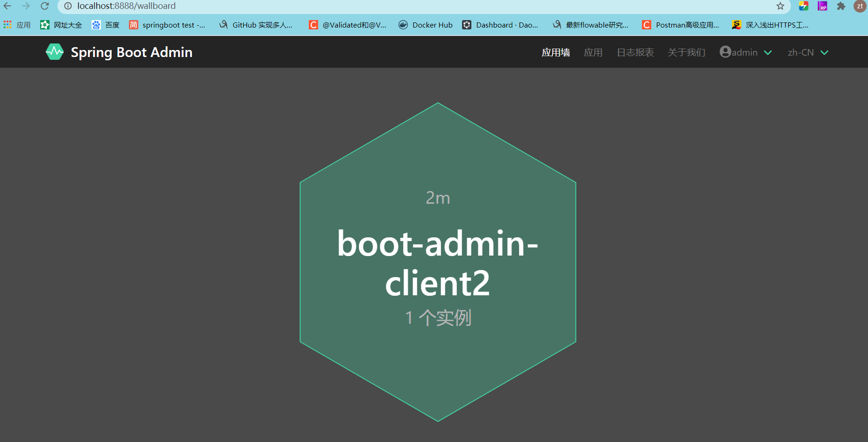Open the 应用 apps grid bookmark

tap(17, 25)
